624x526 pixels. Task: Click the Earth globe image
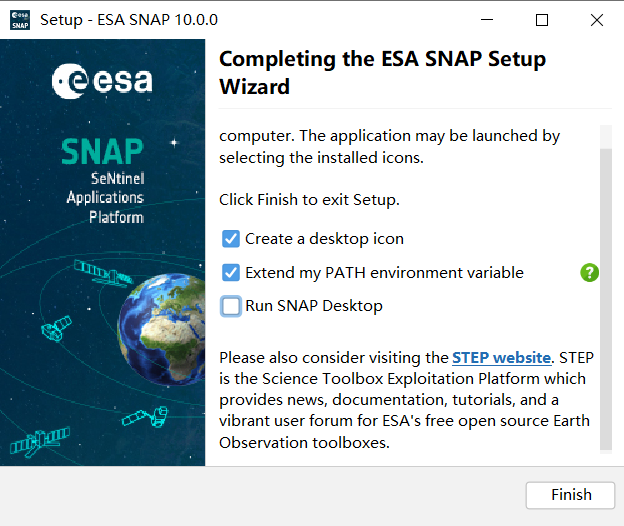point(162,329)
